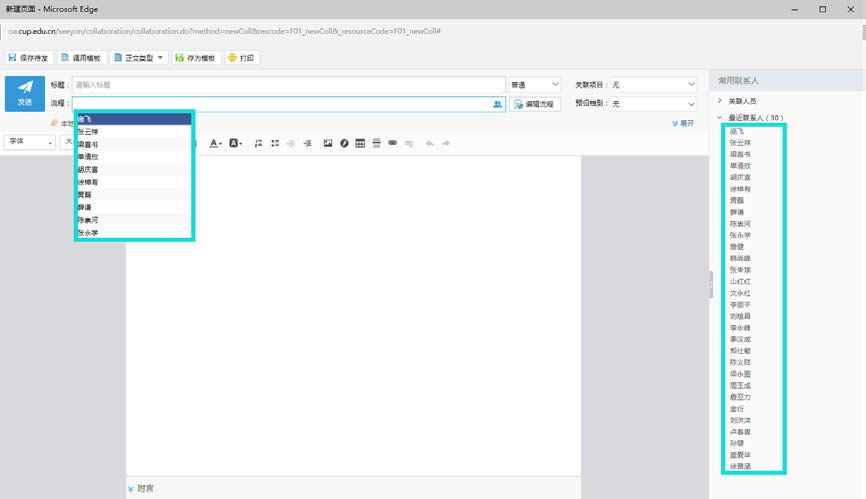
Task: Click 存为模板 to save as template
Action: [195, 58]
